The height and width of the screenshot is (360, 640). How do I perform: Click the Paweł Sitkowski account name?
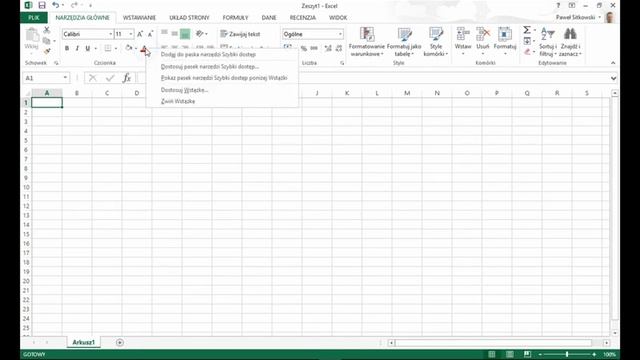pyautogui.click(x=576, y=17)
